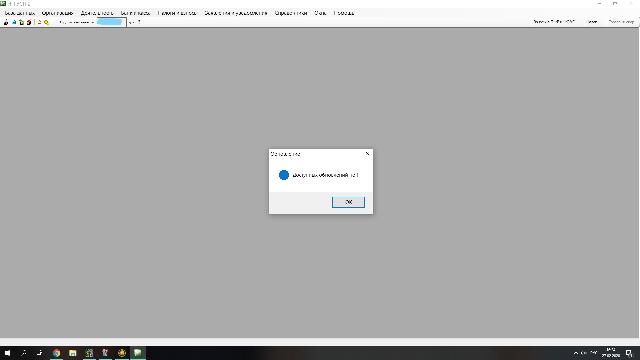Open the Windows Start menu
The width and height of the screenshot is (640, 360).
7,353
